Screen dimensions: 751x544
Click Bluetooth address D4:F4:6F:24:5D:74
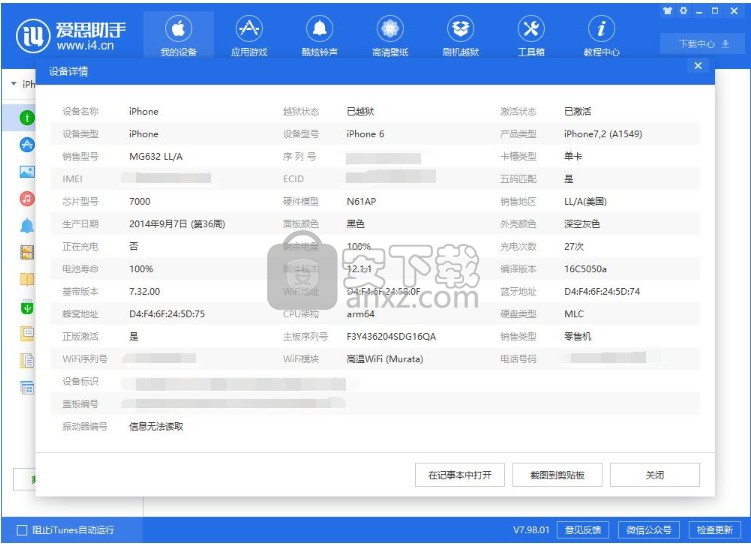coord(602,292)
